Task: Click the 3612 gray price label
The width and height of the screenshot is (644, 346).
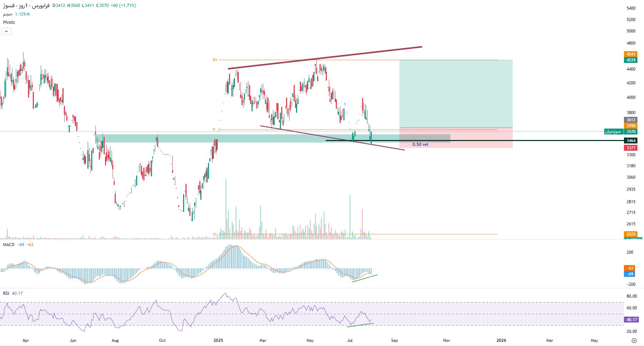Action: tap(631, 120)
